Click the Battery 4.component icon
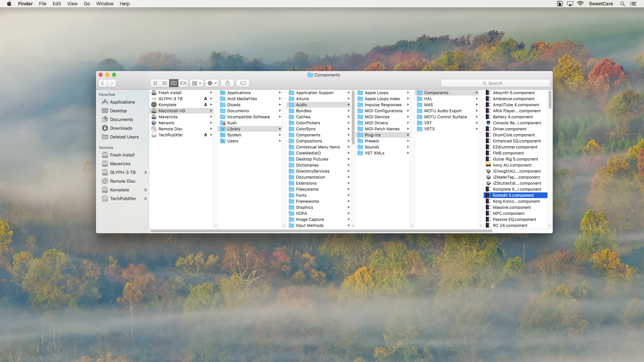 click(488, 117)
